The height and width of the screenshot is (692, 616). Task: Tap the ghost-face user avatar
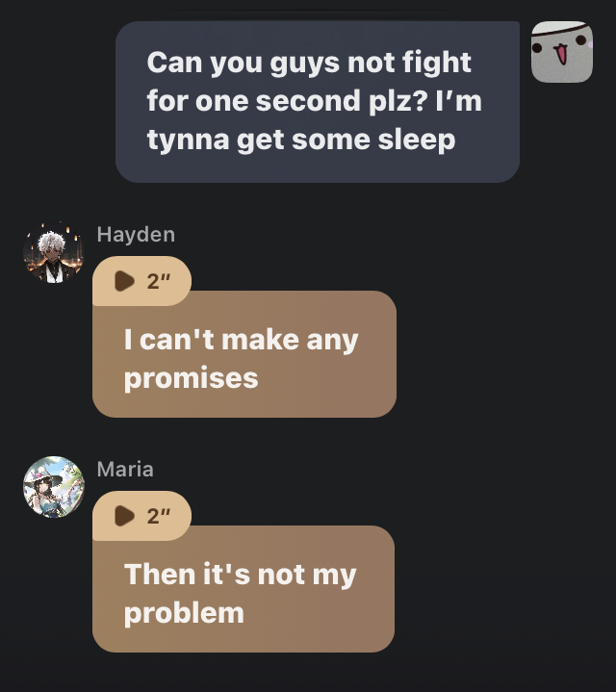tap(562, 52)
